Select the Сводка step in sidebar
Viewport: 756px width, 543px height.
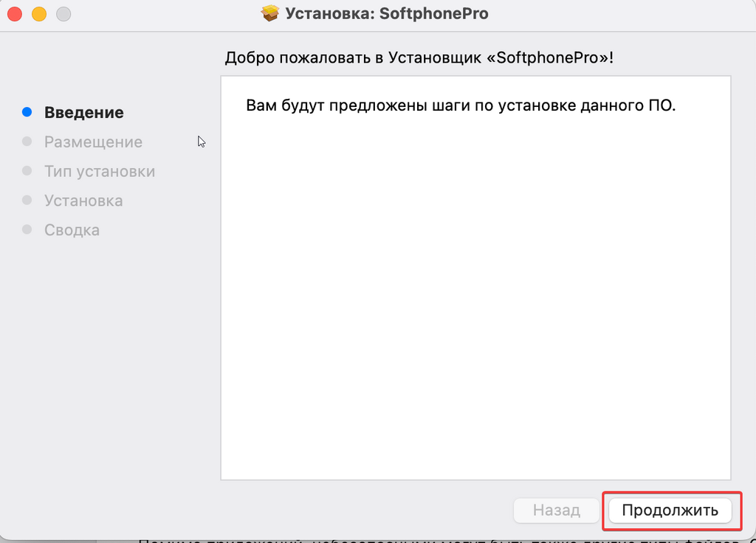[72, 230]
